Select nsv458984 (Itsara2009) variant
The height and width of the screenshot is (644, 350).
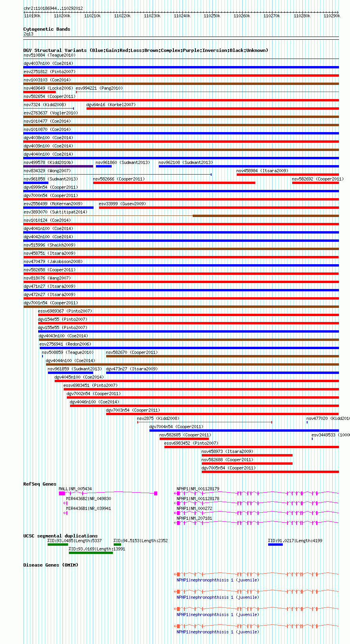pyautogui.click(x=262, y=171)
